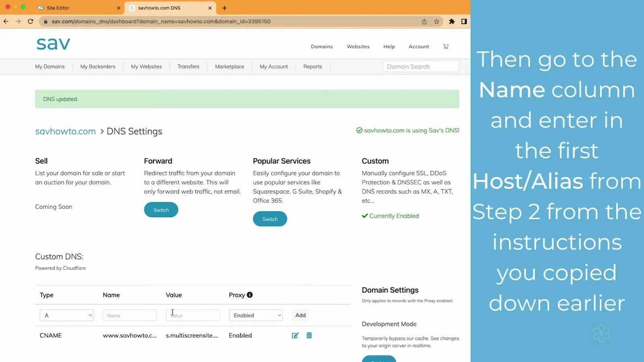Reload the page

coord(31,21)
